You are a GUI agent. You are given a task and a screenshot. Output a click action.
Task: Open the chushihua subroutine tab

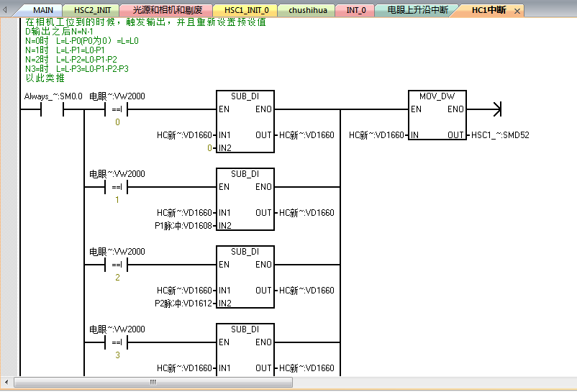click(x=308, y=10)
